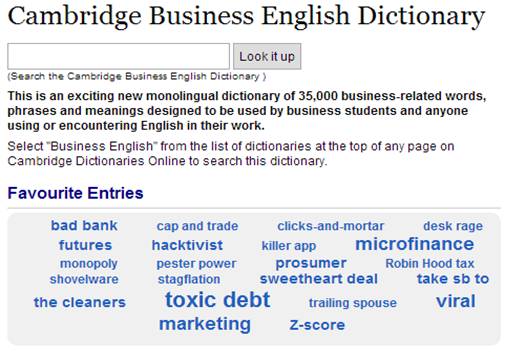Click the futures entry link
The height and width of the screenshot is (361, 509).
(x=85, y=245)
